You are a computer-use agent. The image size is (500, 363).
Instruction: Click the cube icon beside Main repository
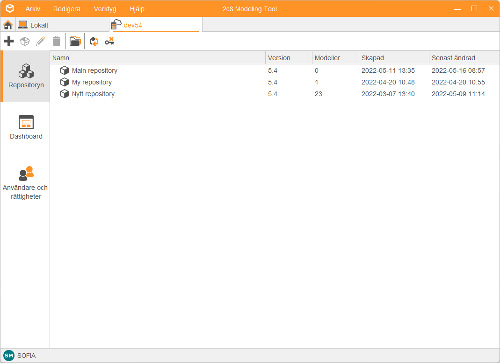pos(64,70)
